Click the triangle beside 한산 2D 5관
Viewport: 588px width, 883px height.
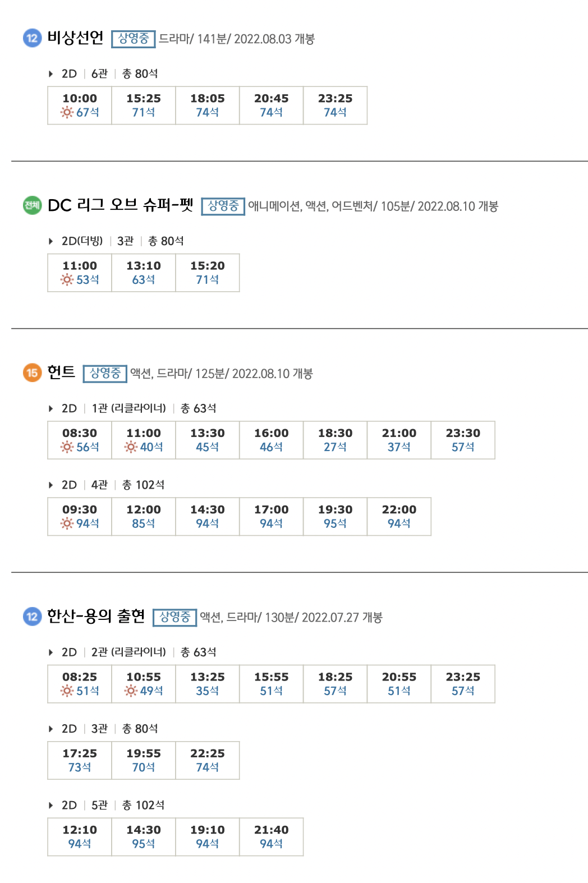coord(50,805)
